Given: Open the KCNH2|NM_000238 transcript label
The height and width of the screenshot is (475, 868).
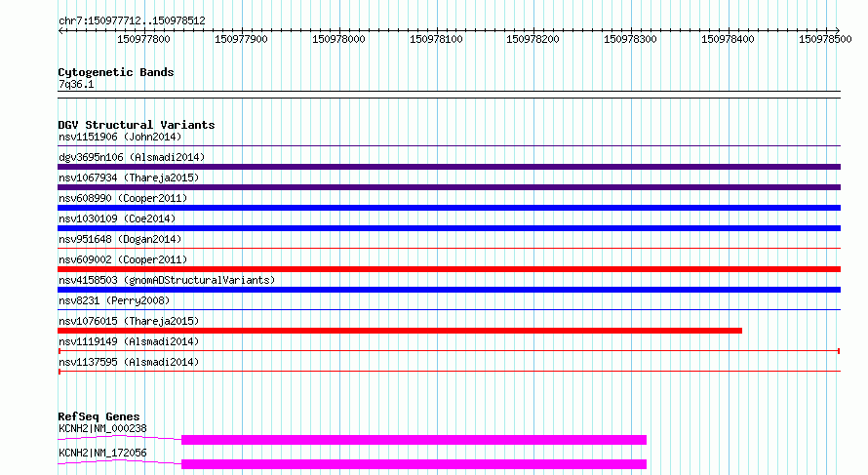Looking at the screenshot, I should [102, 428].
